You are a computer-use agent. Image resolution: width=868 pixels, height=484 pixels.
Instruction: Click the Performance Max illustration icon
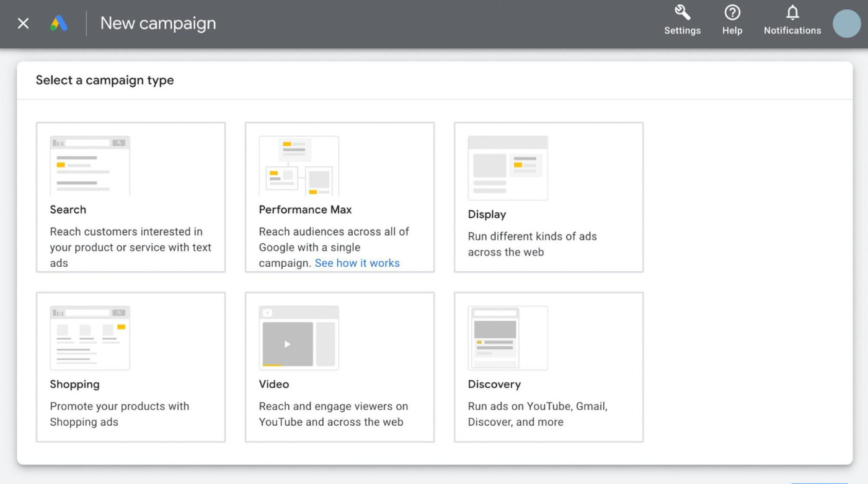click(299, 166)
